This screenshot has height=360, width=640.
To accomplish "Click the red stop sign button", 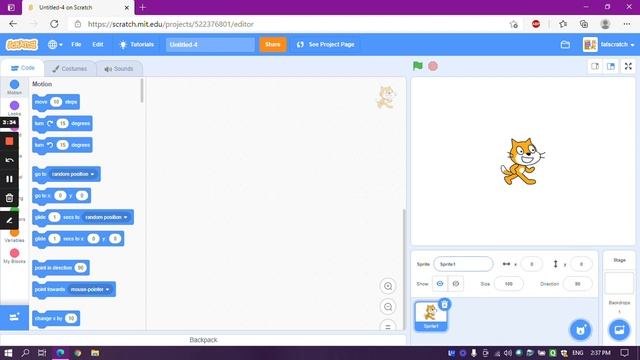I will [433, 66].
